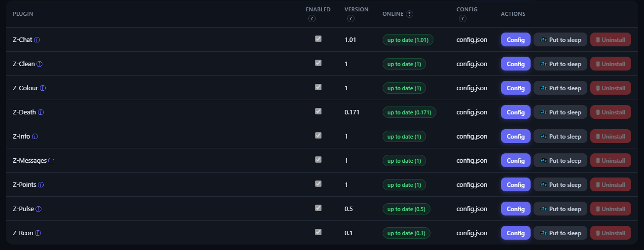644x250 pixels.
Task: Open Config for Z-Chat plugin
Action: [x=516, y=40]
